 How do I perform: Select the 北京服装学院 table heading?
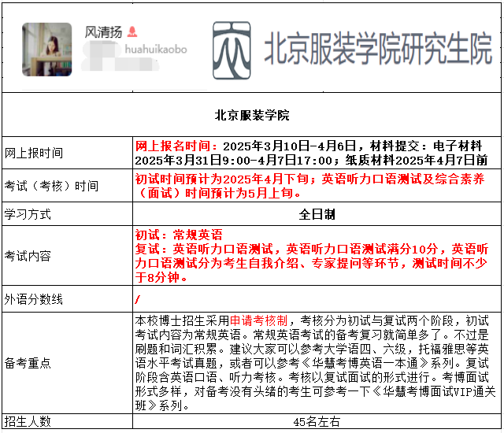click(252, 115)
